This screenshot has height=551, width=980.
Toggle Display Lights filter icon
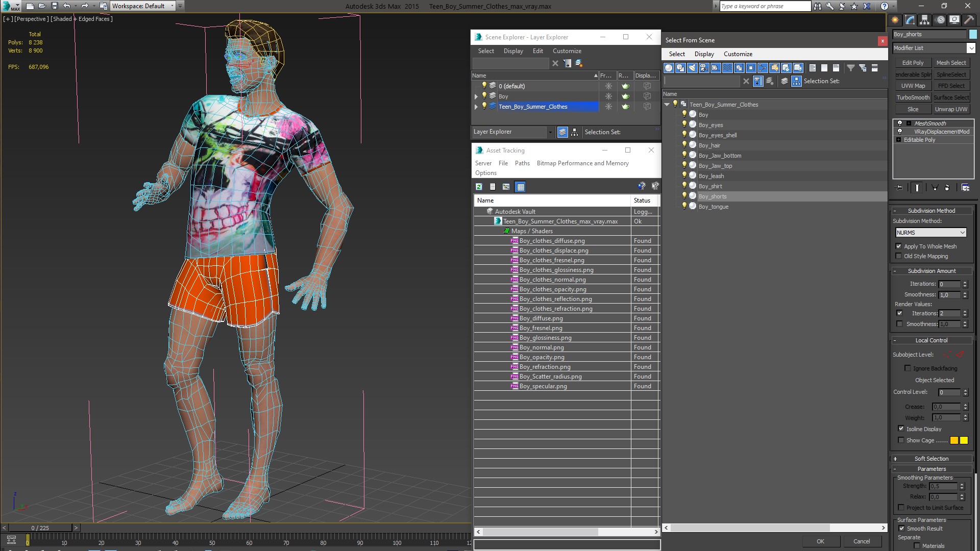[692, 68]
